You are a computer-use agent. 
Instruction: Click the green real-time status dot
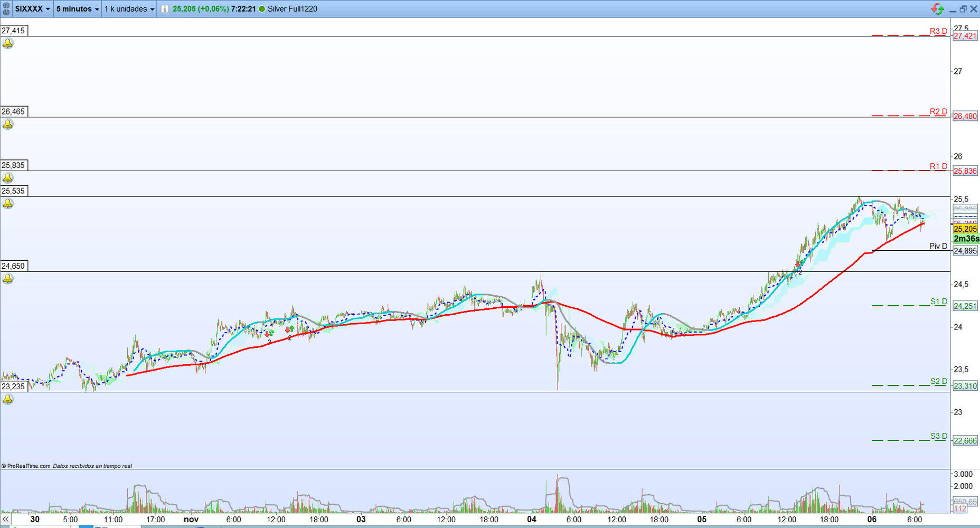[x=262, y=9]
